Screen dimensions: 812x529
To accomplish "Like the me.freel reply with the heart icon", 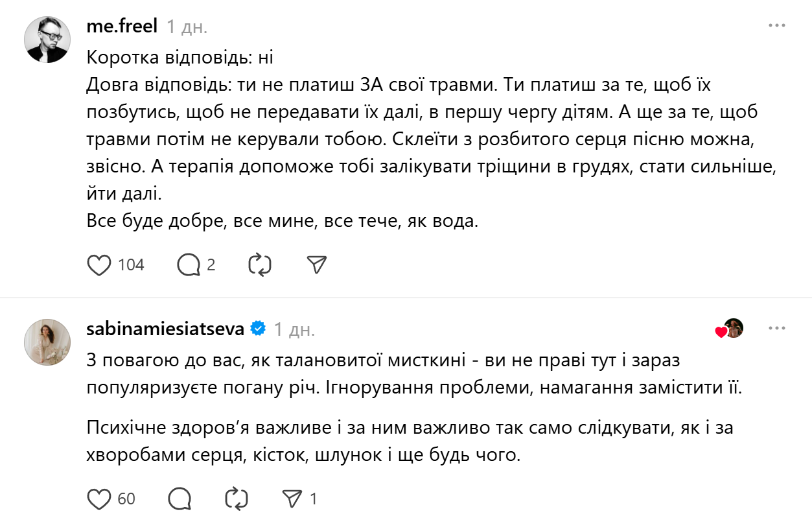I will (99, 265).
